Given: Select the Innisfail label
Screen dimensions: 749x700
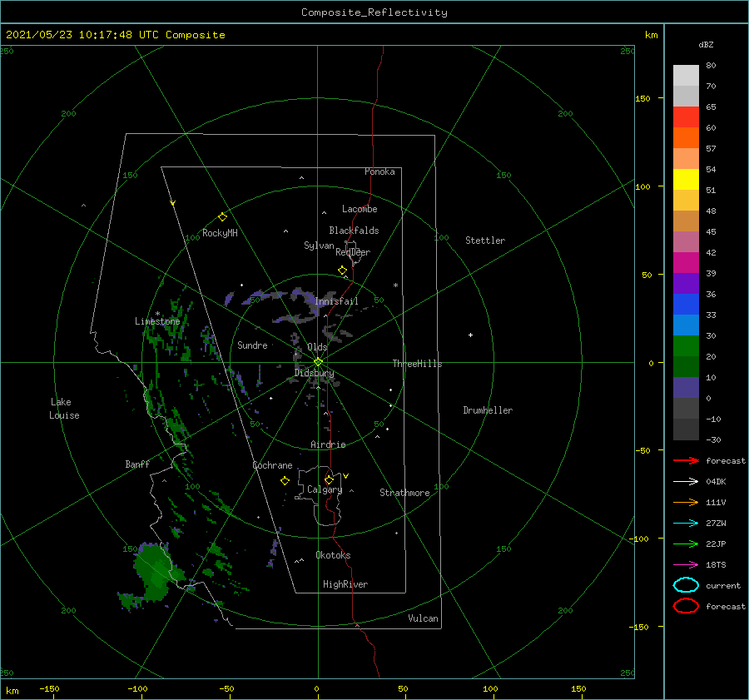Looking at the screenshot, I should coord(336,301).
